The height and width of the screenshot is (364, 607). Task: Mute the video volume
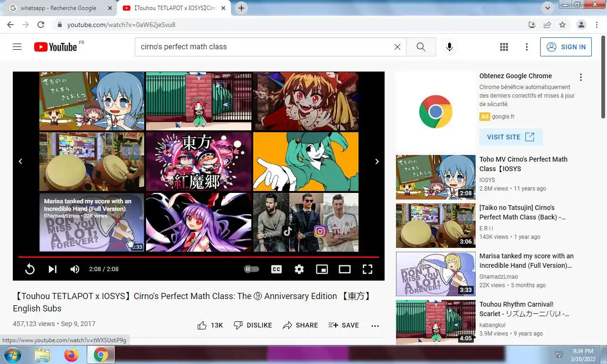tap(75, 269)
